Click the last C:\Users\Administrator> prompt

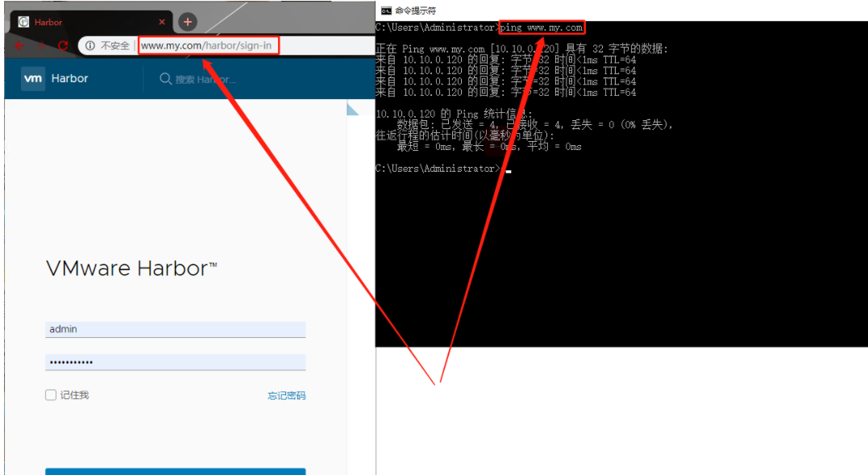438,169
